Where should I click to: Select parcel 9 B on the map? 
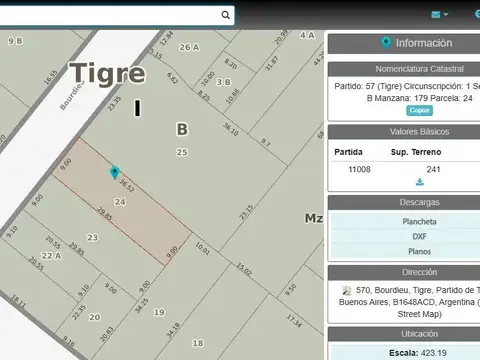(x=15, y=41)
